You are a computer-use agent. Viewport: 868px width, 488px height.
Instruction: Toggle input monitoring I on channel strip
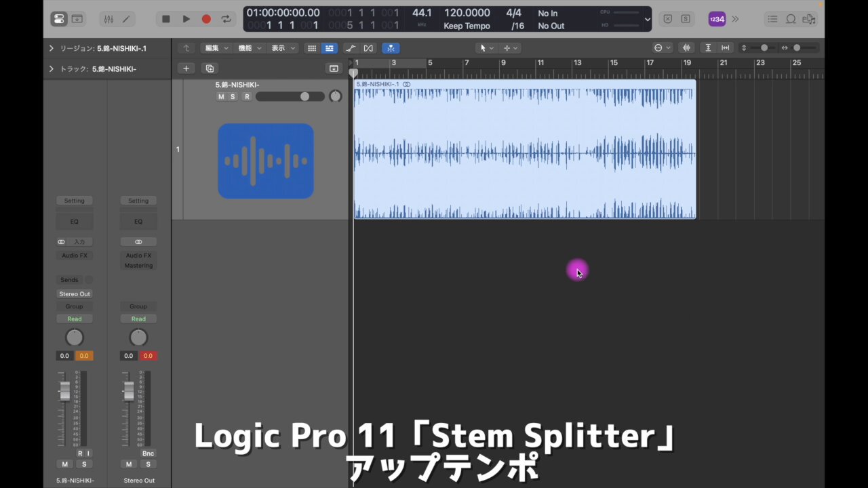tap(88, 453)
